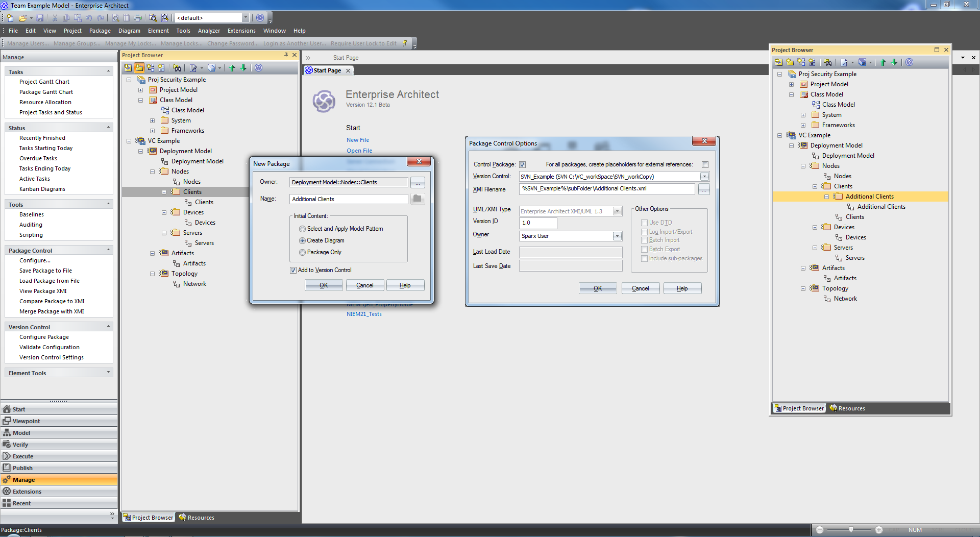The height and width of the screenshot is (537, 980).
Task: Click the XMI Filename input field
Action: coord(606,189)
